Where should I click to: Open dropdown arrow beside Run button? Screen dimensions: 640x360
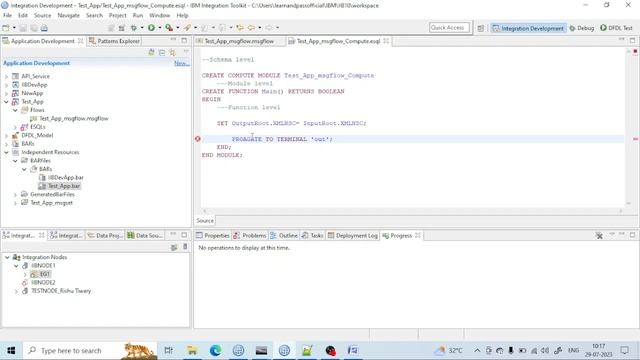[160, 28]
